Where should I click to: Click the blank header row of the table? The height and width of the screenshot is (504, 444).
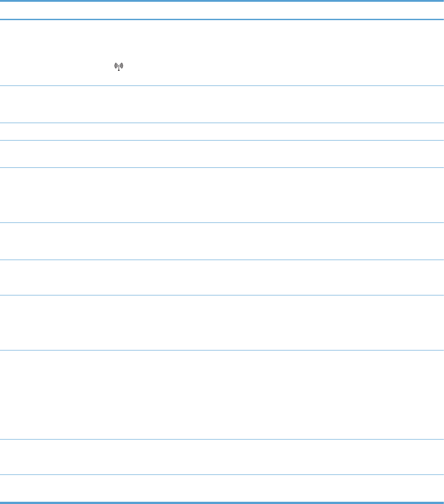coord(222,10)
